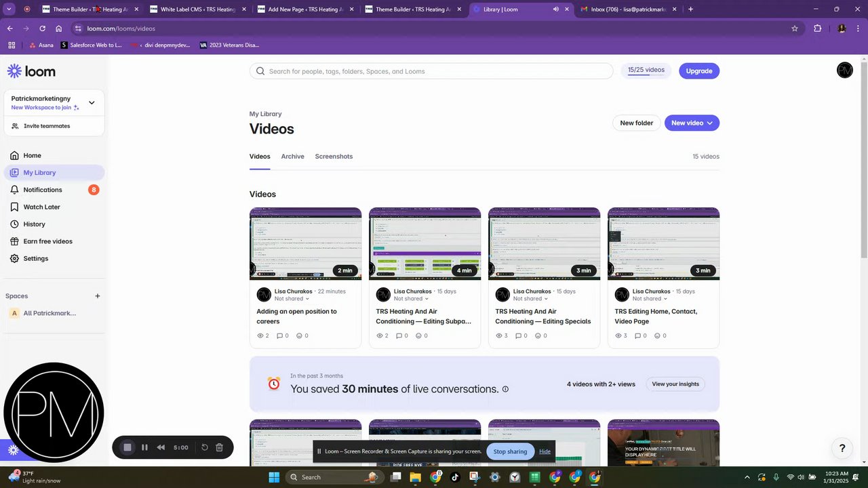868x488 pixels.
Task: Open 15/25 videos usage indicator
Action: 646,70
